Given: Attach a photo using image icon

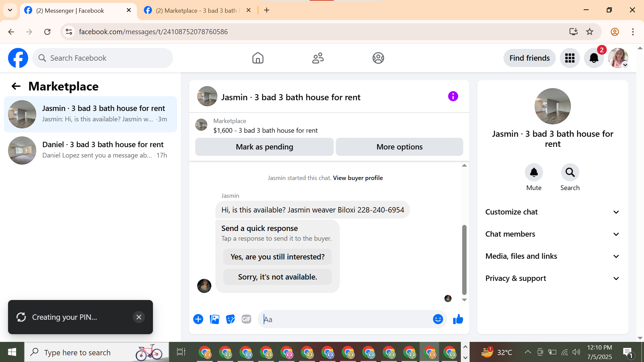Looking at the screenshot, I should [214, 319].
